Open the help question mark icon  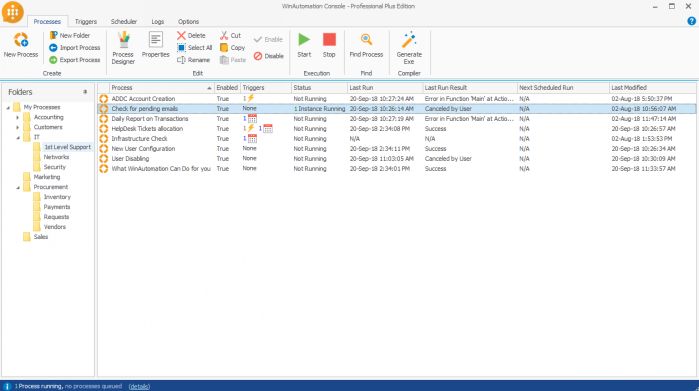pyautogui.click(x=691, y=21)
